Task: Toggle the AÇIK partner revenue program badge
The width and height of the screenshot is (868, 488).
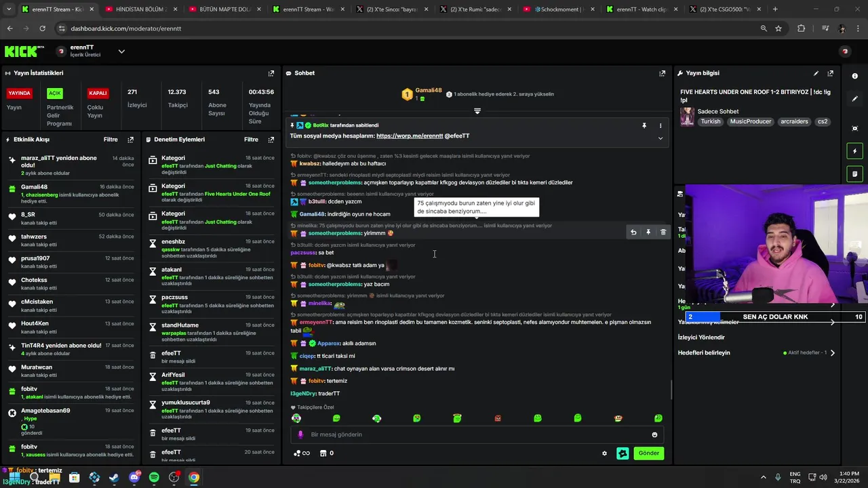Action: pyautogui.click(x=55, y=94)
